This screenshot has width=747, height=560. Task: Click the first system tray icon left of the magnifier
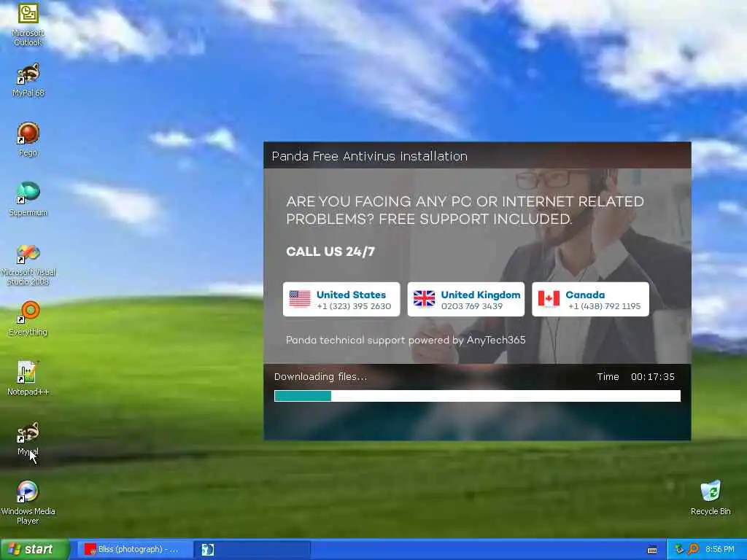click(x=679, y=549)
